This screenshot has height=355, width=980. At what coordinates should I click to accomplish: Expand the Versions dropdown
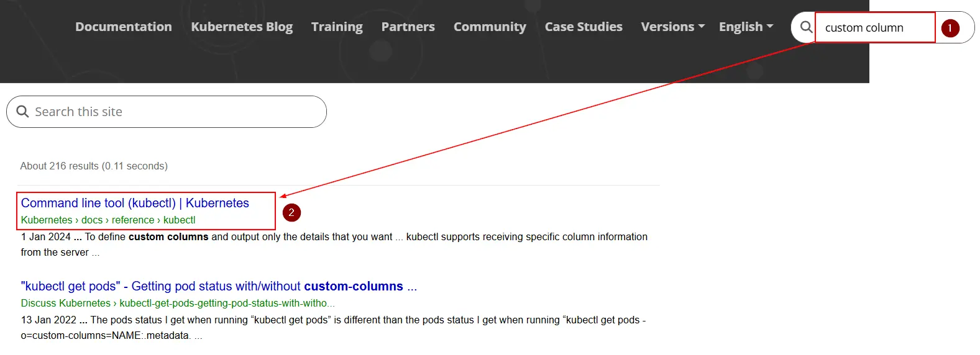coord(672,27)
